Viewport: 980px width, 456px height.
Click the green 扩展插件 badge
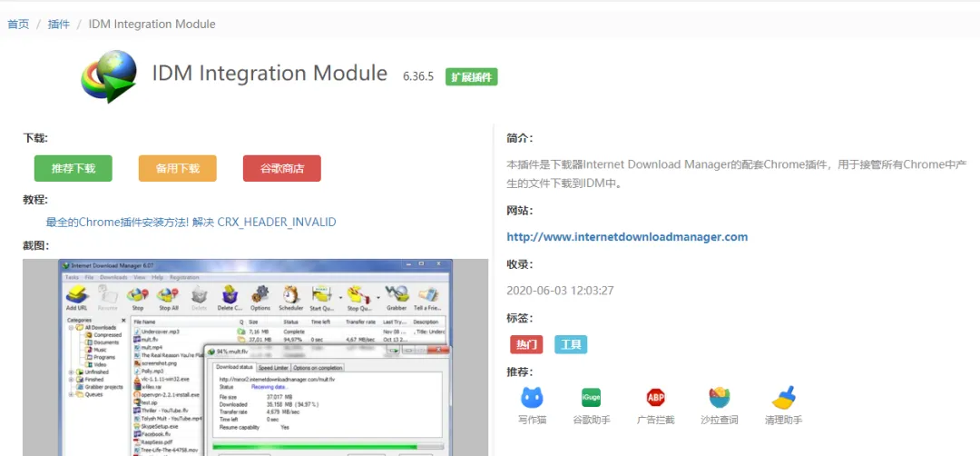[x=471, y=77]
